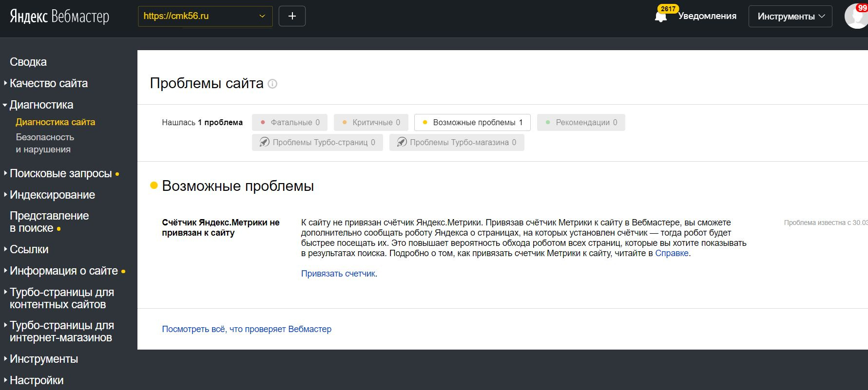Open the cmk56.ru site selector dropdown

[205, 16]
